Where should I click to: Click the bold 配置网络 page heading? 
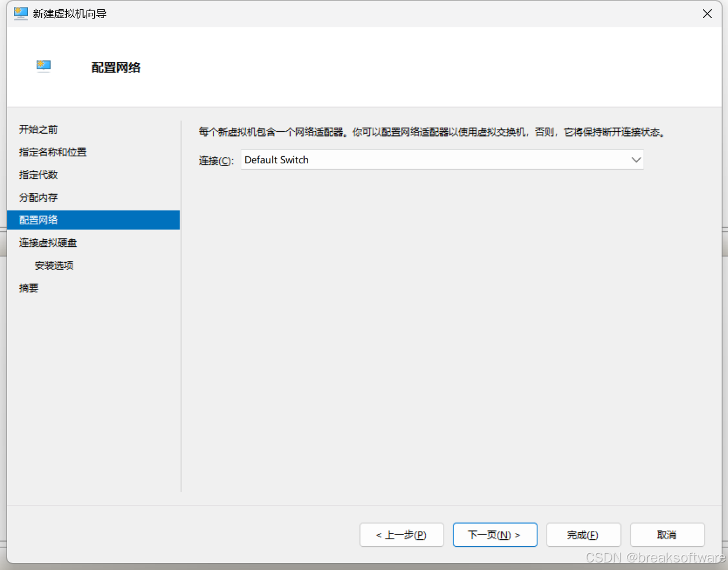pos(116,67)
